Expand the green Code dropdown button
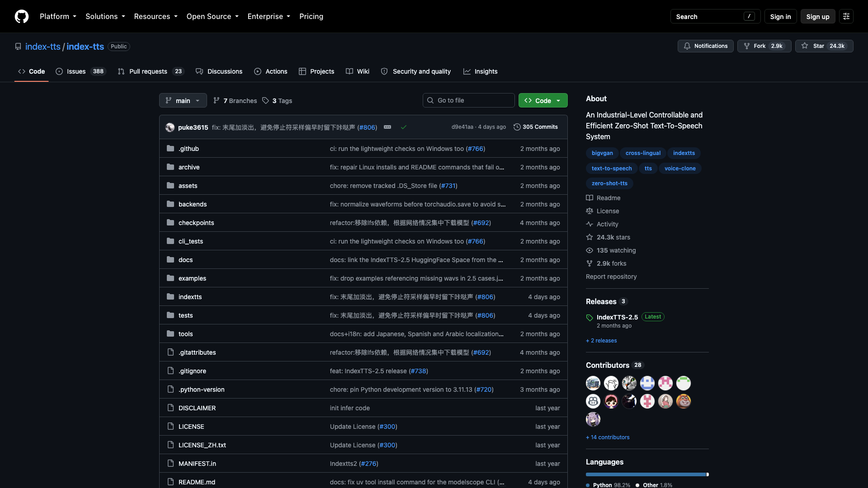 click(543, 100)
